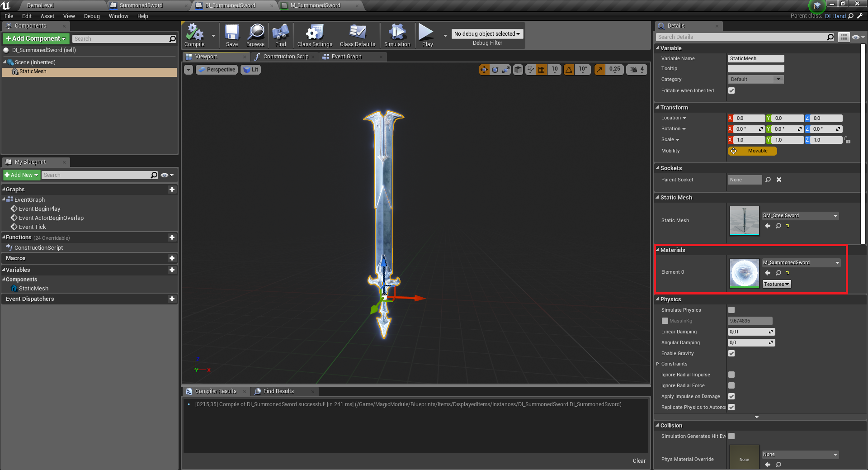Expand the Constraints section in Physics
Image resolution: width=868 pixels, height=470 pixels.
click(x=658, y=364)
